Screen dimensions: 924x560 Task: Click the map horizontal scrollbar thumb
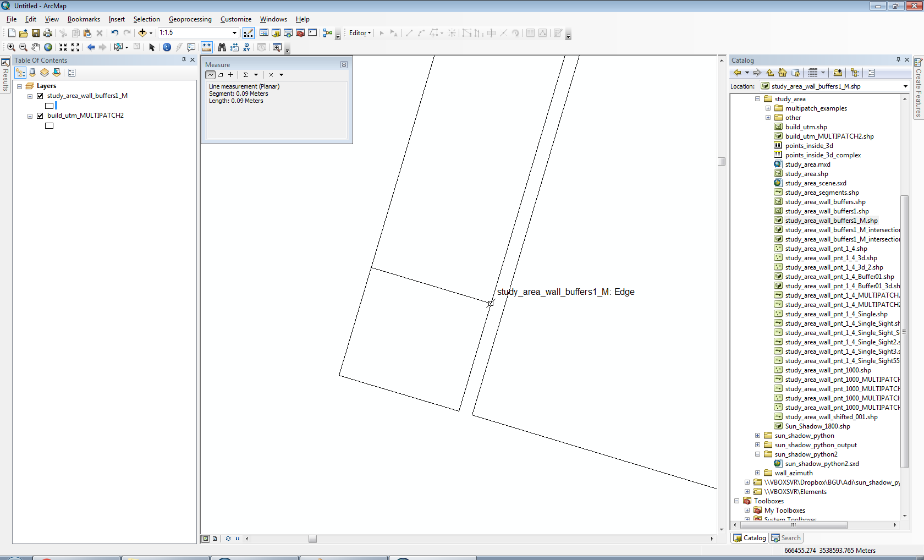pyautogui.click(x=312, y=539)
